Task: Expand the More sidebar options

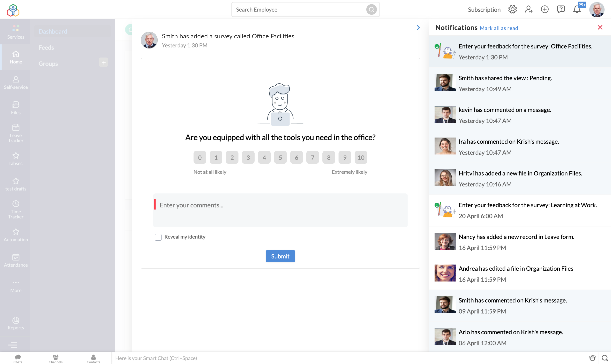Action: (16, 286)
